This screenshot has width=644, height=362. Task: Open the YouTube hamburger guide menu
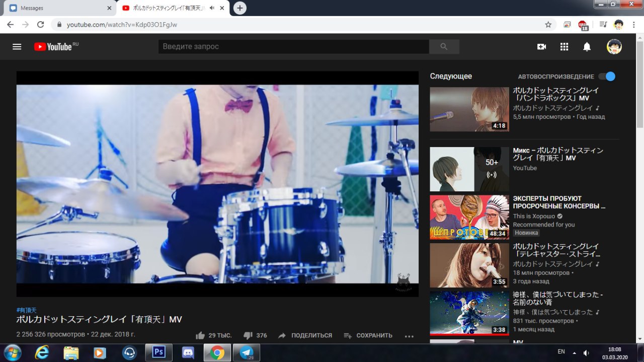[x=17, y=47]
